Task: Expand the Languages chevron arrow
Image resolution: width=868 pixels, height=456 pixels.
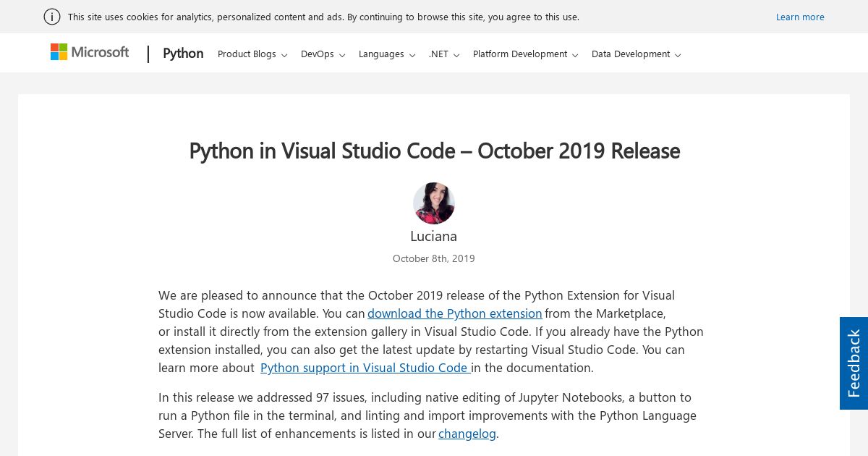Action: 412,55
